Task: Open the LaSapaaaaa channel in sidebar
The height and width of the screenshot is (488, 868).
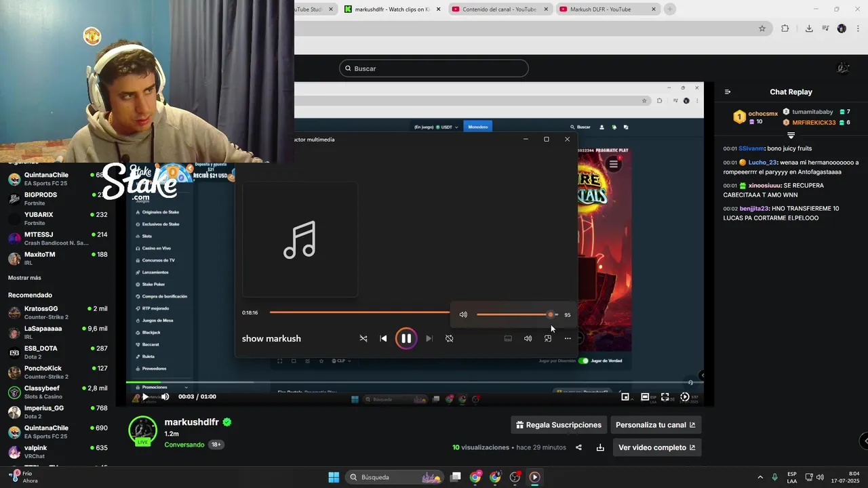Action: (58, 332)
